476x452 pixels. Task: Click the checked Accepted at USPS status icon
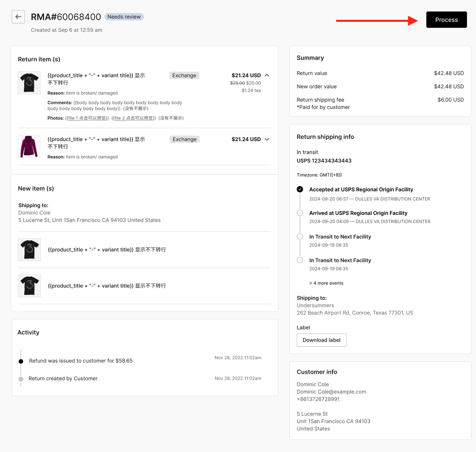[x=300, y=189]
